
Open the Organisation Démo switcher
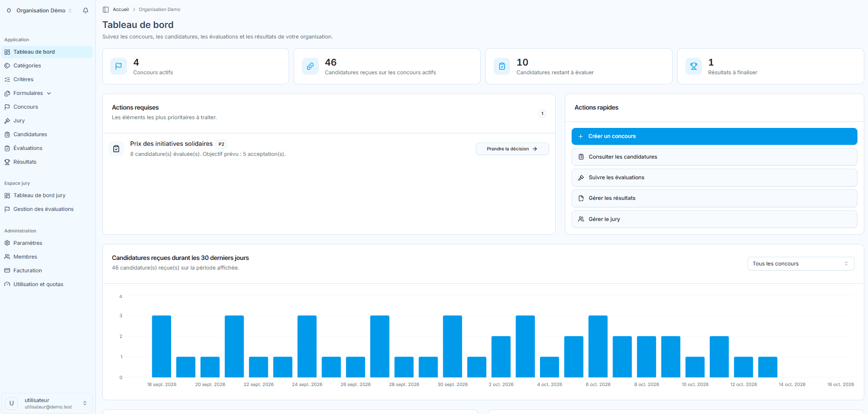click(39, 11)
